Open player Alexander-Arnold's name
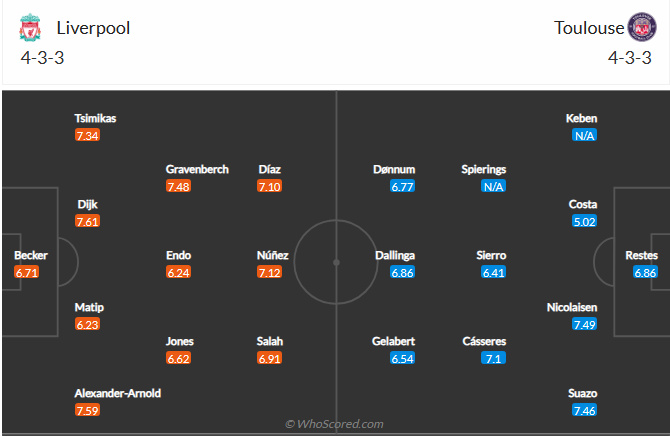Screen dimensions: 670x436 tap(118, 393)
